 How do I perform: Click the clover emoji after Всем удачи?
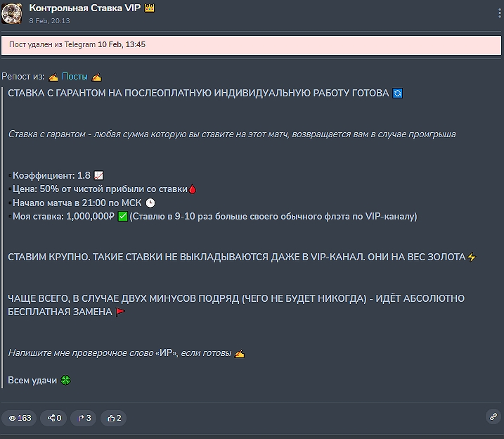click(x=65, y=381)
